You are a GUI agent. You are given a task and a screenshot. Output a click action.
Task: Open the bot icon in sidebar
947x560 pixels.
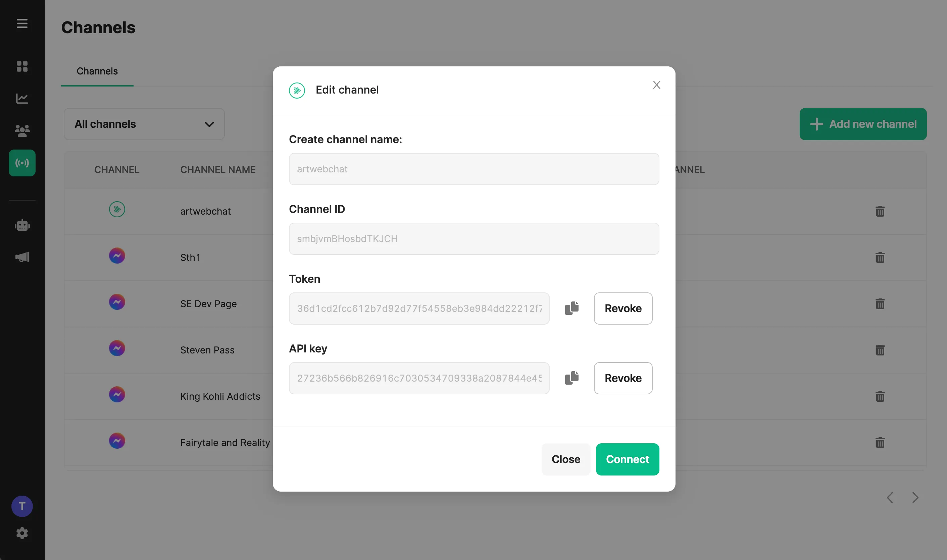[x=22, y=225]
